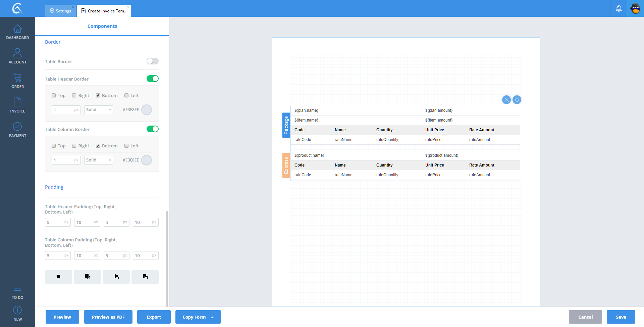Click the Preview as PDF button

point(108,317)
